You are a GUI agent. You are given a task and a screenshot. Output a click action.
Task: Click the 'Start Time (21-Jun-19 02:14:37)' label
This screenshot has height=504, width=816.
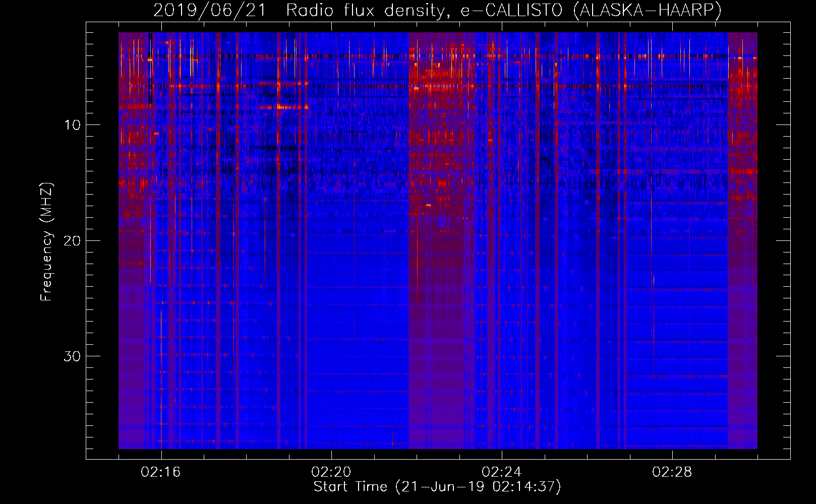(437, 487)
